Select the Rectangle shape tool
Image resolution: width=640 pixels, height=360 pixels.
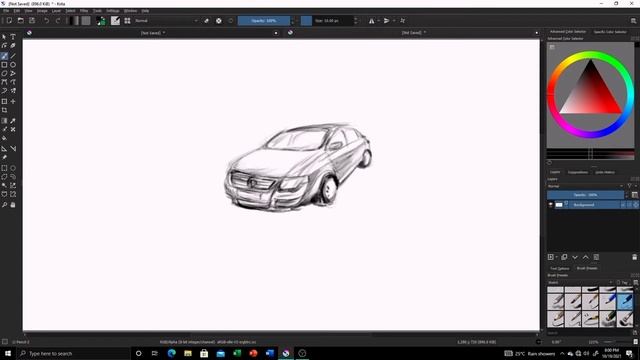pos(4,65)
